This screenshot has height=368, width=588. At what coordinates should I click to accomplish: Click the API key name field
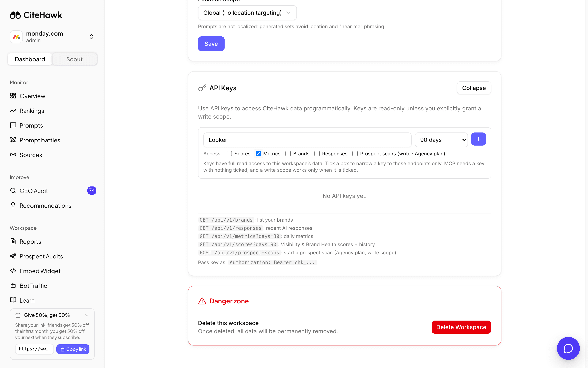307,140
